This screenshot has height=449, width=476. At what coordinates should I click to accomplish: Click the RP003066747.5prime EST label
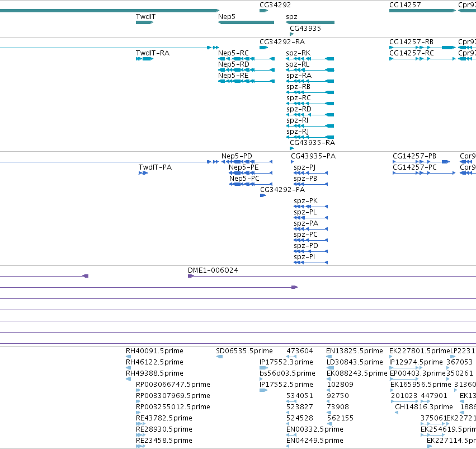[x=173, y=385]
